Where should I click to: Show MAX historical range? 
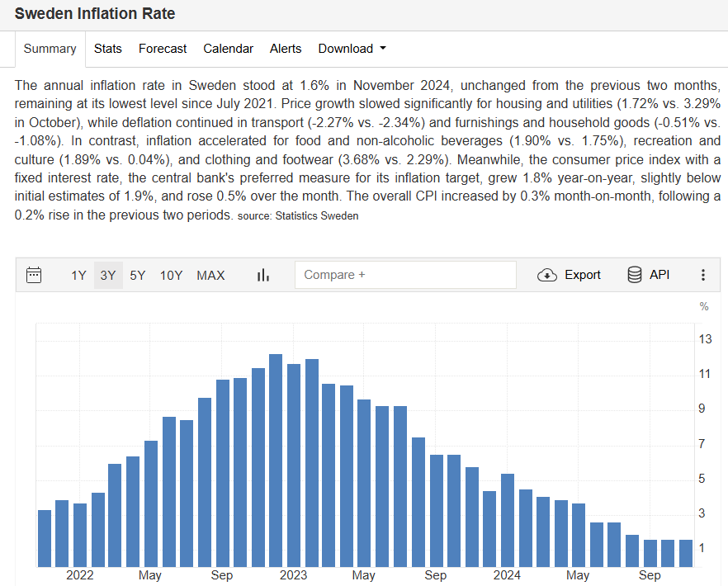coord(210,275)
